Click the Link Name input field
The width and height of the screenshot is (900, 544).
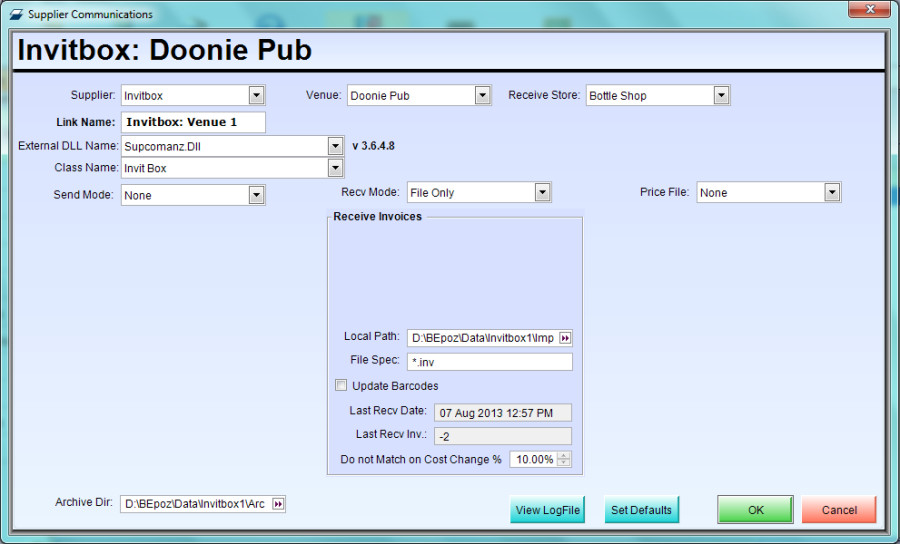[x=193, y=122]
